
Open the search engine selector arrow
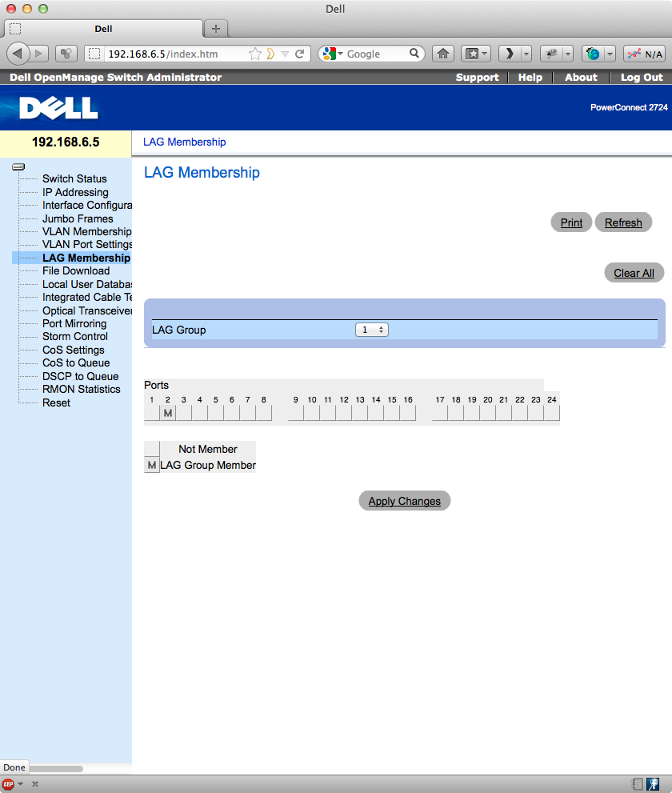340,54
